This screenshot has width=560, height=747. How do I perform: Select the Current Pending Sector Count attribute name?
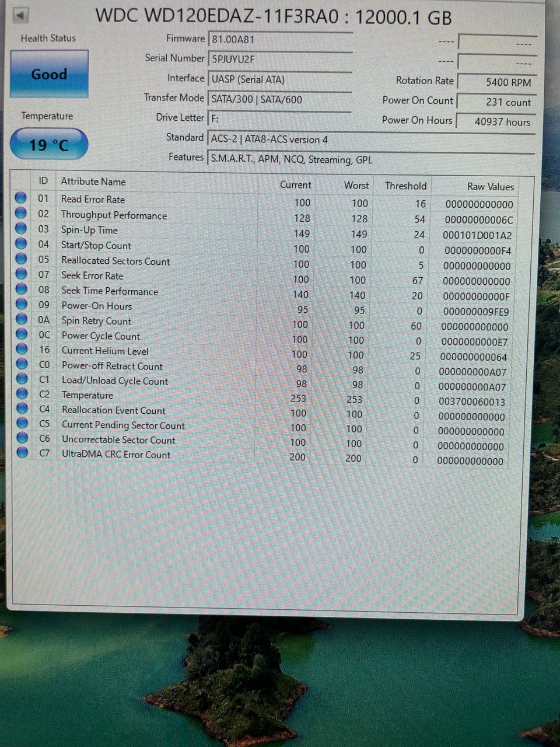tap(123, 425)
